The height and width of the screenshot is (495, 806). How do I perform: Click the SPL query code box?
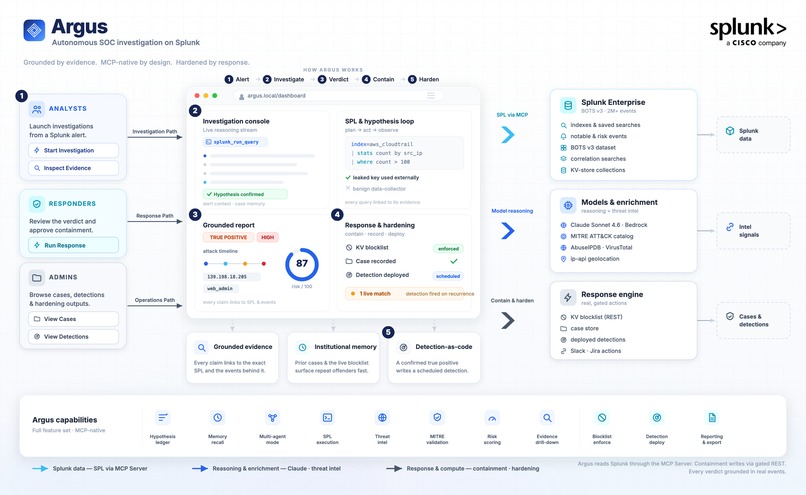tap(405, 153)
